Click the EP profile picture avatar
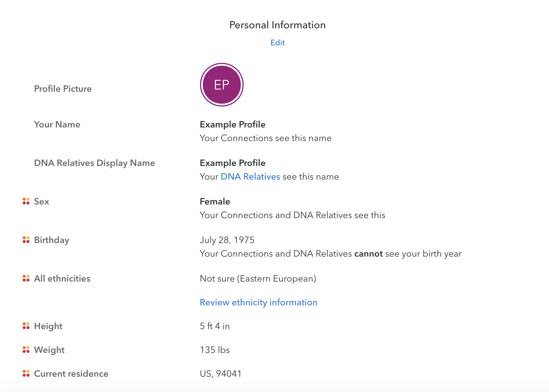 point(222,85)
